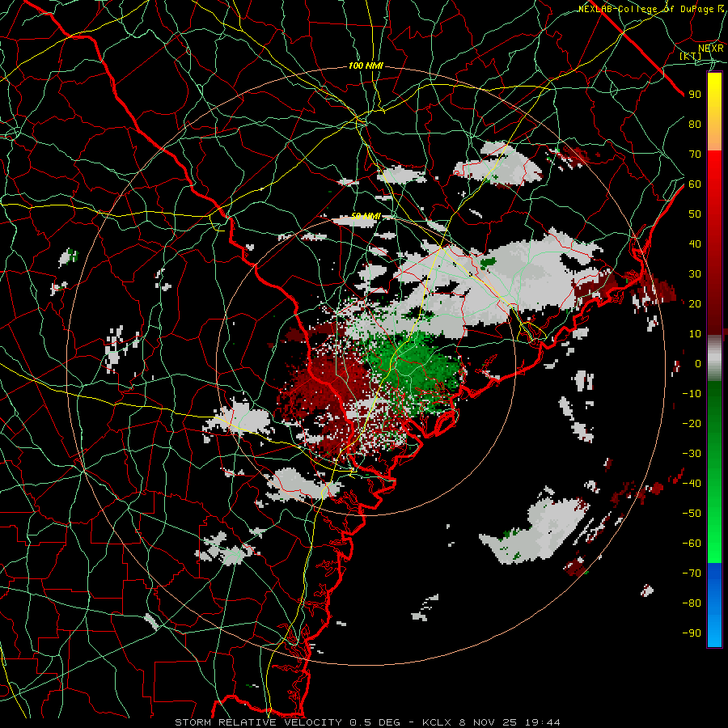
Task: Click the 0 value on velocity scale
Action: point(698,363)
